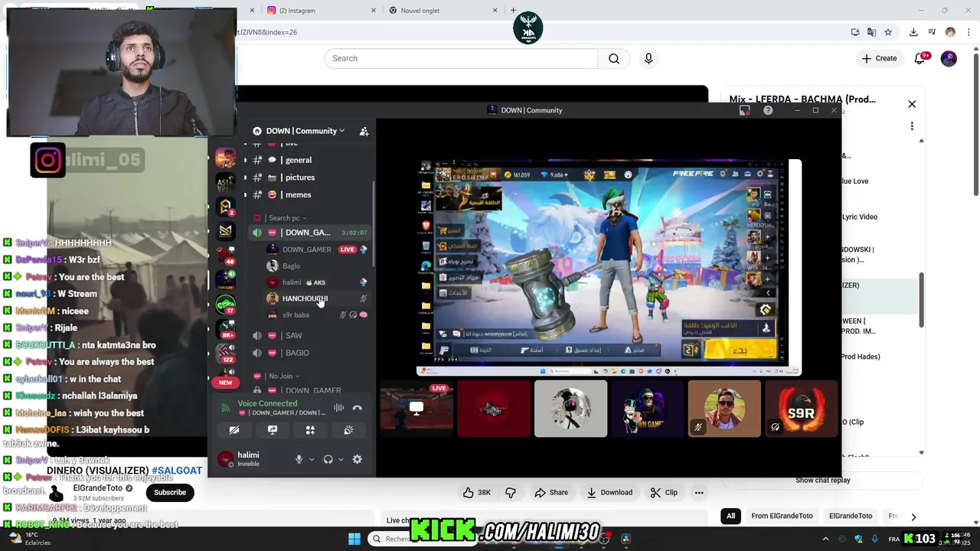Open Discord activities launcher icon

click(x=310, y=430)
